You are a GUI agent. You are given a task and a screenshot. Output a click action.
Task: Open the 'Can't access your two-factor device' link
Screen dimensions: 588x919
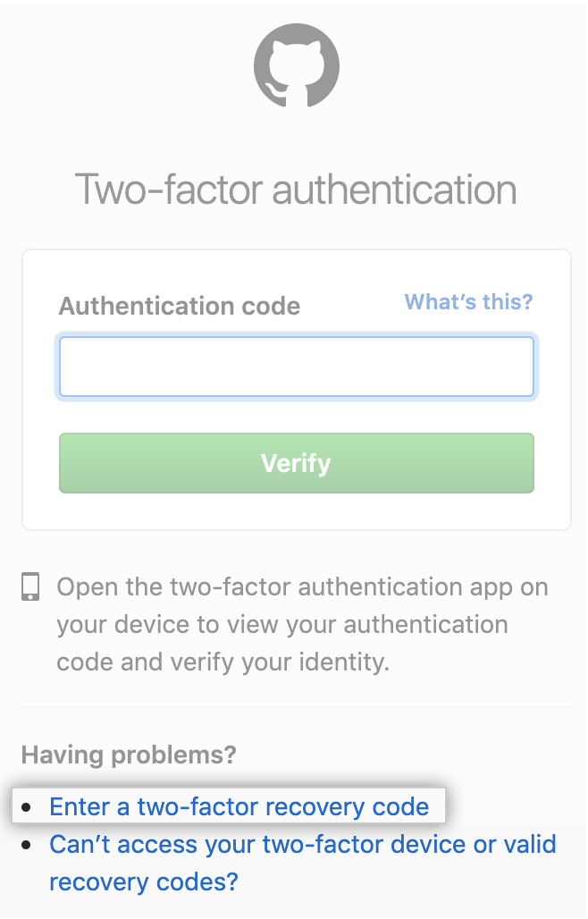click(304, 844)
